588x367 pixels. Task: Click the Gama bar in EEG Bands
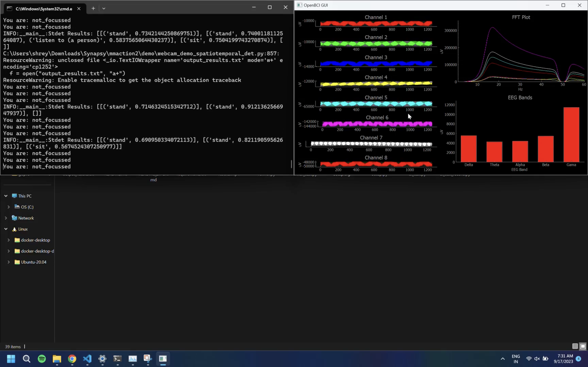click(x=571, y=135)
